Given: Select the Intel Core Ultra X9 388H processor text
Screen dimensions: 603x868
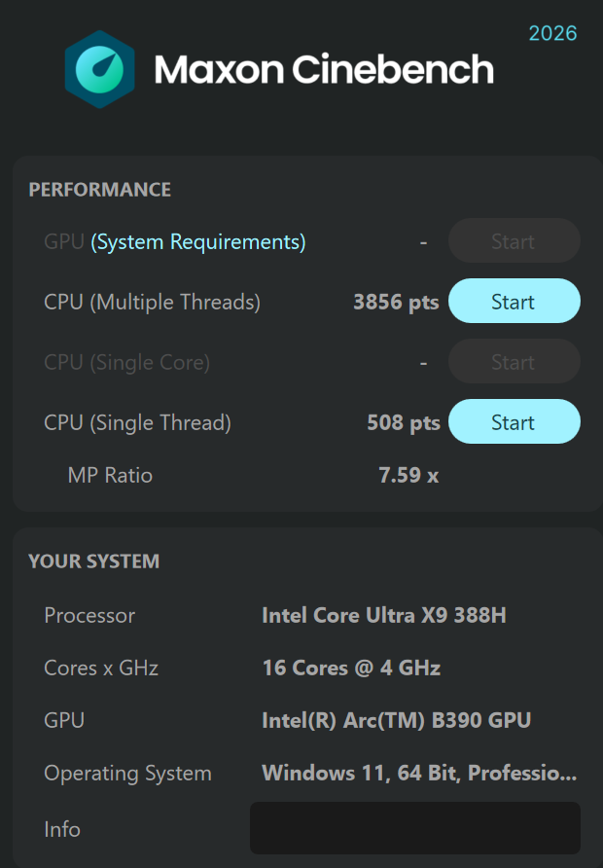Looking at the screenshot, I should [x=386, y=615].
